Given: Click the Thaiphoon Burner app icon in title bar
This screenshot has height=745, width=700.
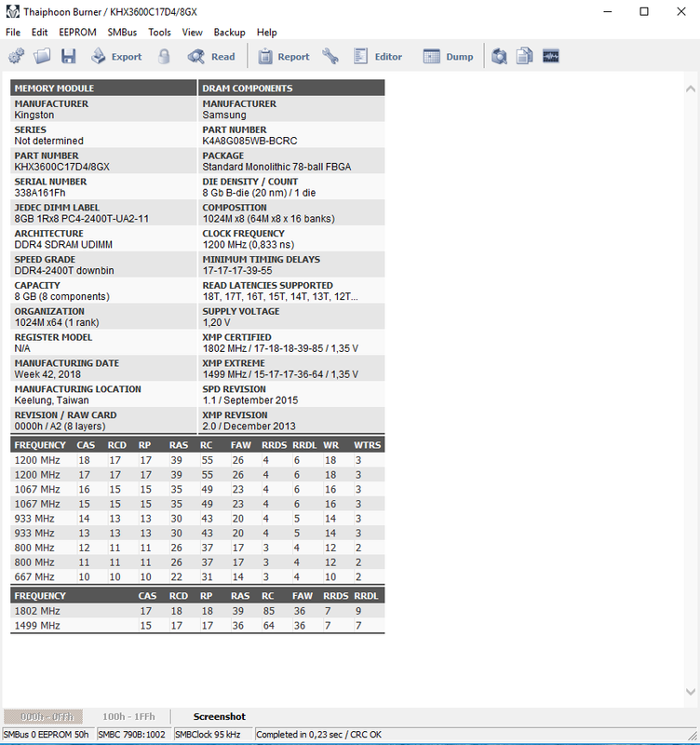Looking at the screenshot, I should click(13, 12).
